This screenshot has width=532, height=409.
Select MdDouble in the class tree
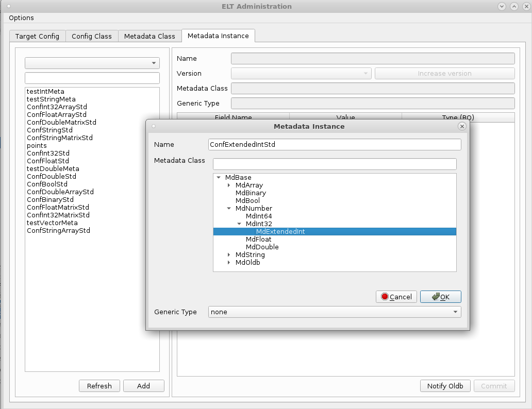(262, 247)
